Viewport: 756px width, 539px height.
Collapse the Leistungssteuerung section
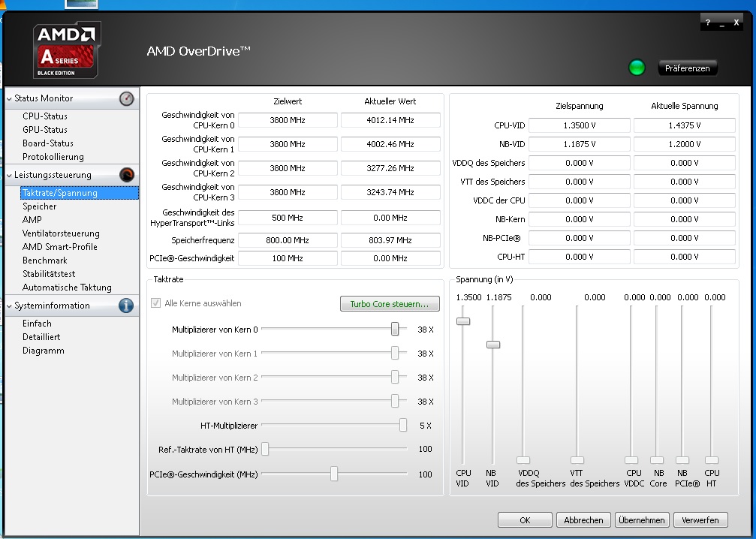[x=9, y=175]
